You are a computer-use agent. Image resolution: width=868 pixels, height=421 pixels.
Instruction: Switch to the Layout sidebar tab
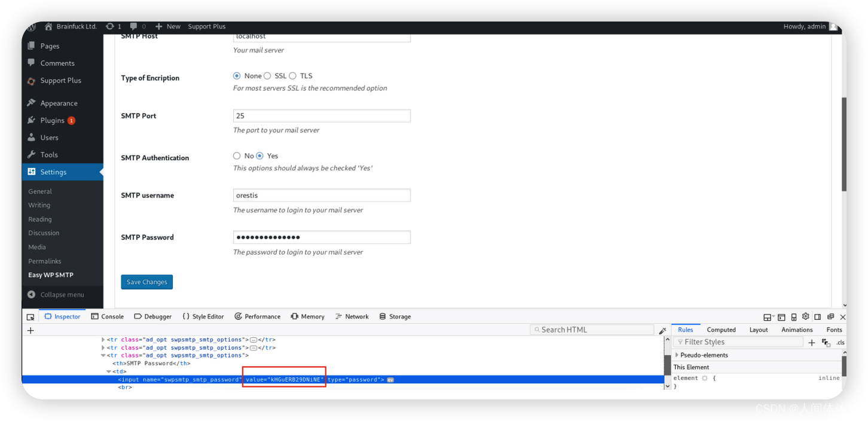[759, 330]
